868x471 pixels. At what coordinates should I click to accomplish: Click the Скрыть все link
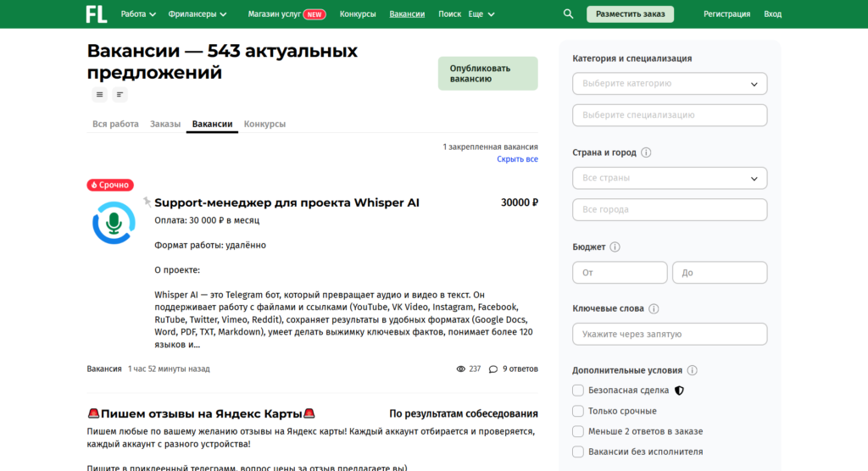pyautogui.click(x=518, y=159)
